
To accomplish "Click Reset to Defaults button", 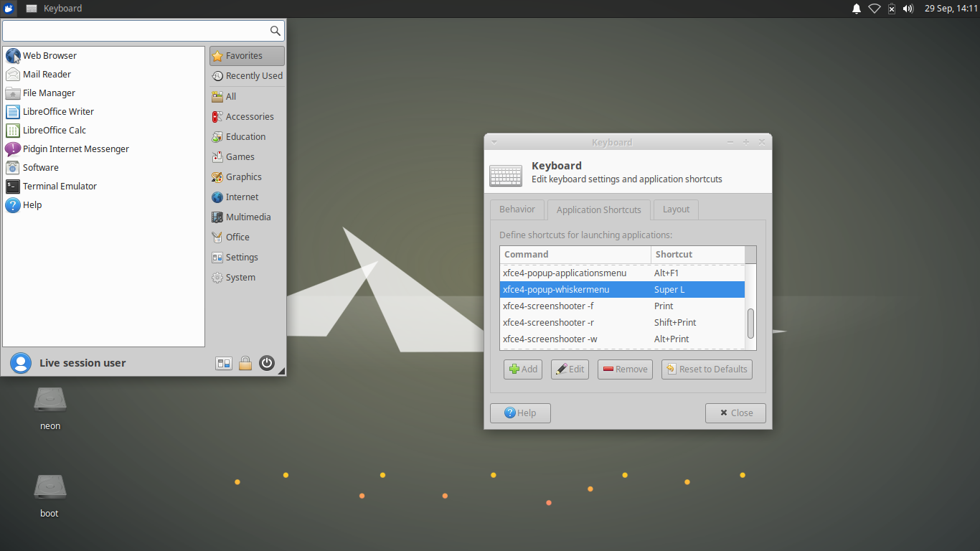I will click(x=707, y=369).
